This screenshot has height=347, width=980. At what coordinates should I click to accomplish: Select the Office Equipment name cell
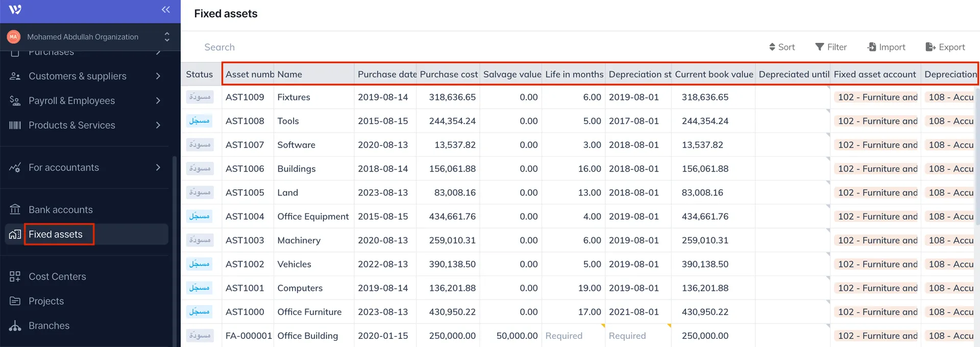point(313,216)
